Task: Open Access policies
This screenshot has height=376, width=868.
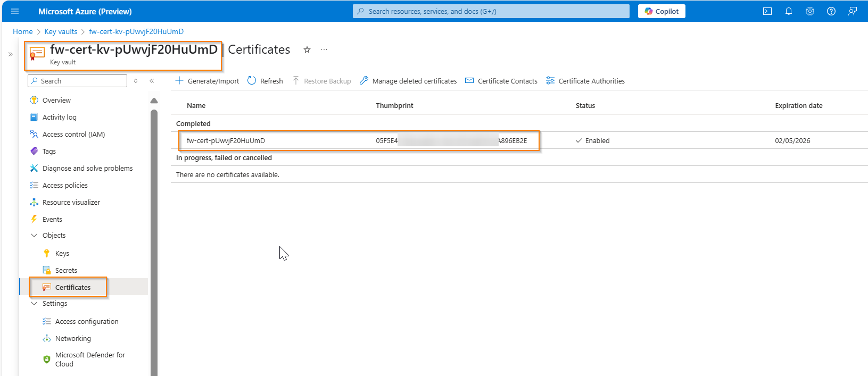Action: (65, 185)
